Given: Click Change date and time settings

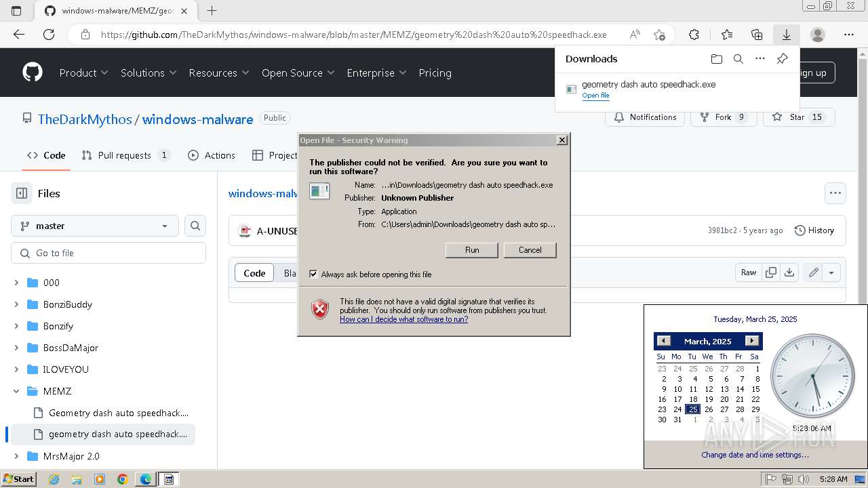Looking at the screenshot, I should (x=755, y=455).
